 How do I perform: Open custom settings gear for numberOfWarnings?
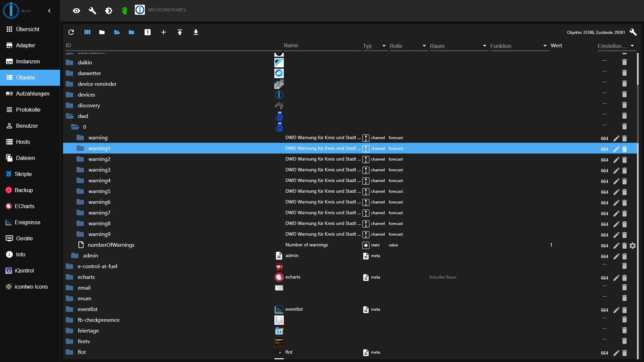coord(633,246)
